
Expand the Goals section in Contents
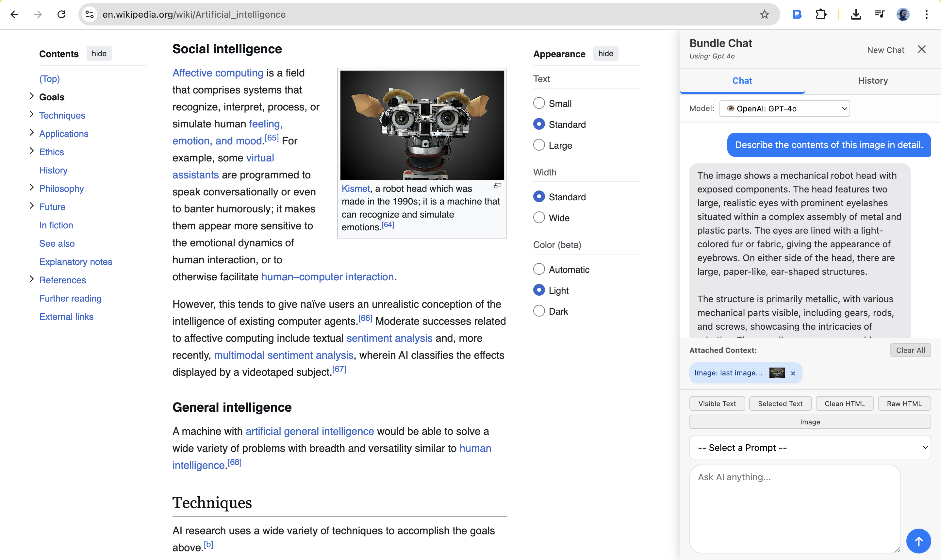point(31,96)
